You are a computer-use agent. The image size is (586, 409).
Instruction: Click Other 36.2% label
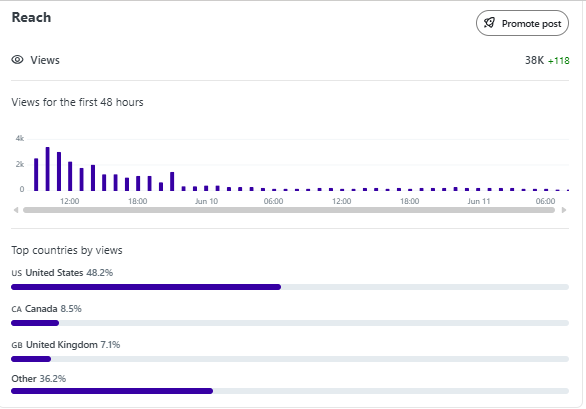coord(38,379)
